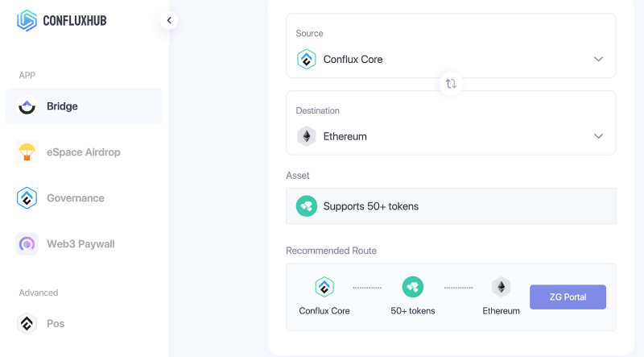Click the eSpace Airdrop parachute icon
The width and height of the screenshot is (644, 357).
point(27,152)
